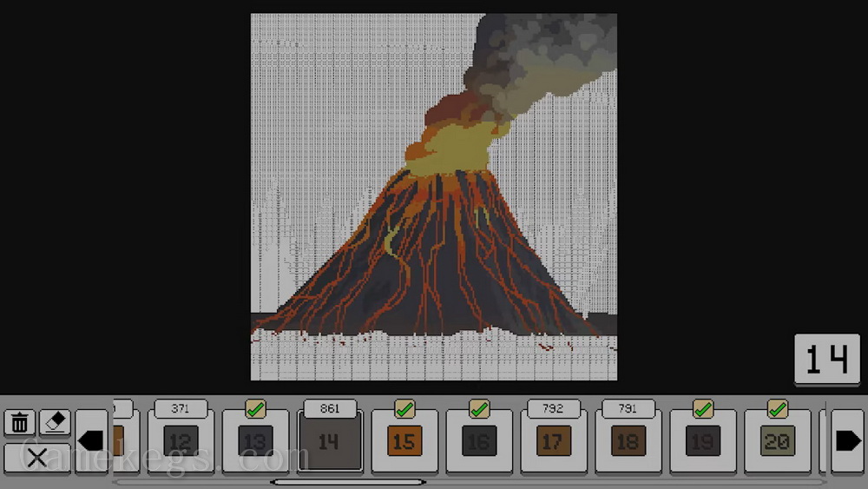Click the palette horizontal scrollbar thumb
This screenshot has height=489, width=868.
point(347,481)
